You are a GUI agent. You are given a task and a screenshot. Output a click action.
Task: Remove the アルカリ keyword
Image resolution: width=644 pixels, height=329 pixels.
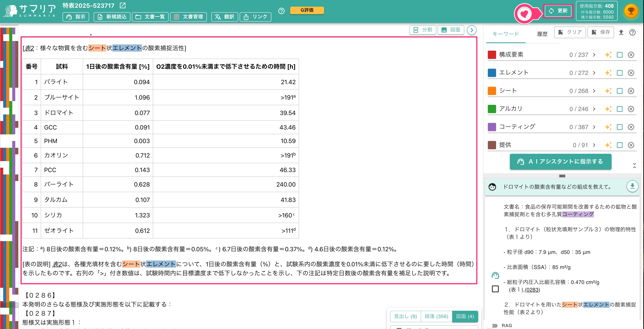631,109
